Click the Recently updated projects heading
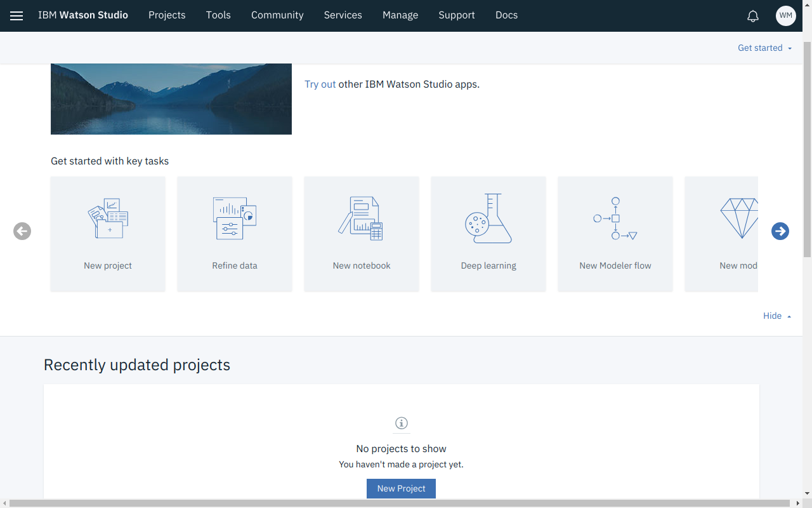The image size is (812, 508). [x=137, y=365]
